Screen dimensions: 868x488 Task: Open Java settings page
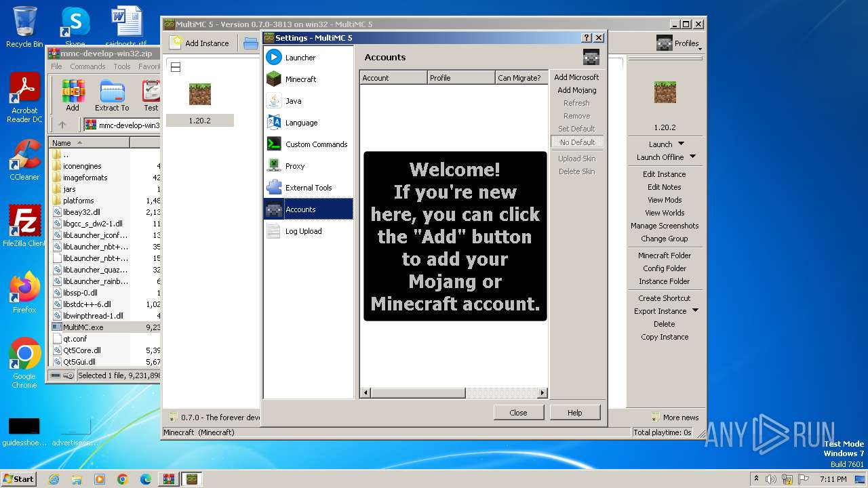[x=309, y=101]
